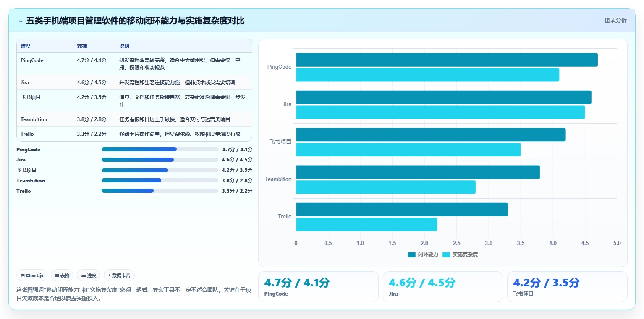The image size is (644, 319).
Task: Select the 进度 tag chip
Action: pyautogui.click(x=89, y=275)
